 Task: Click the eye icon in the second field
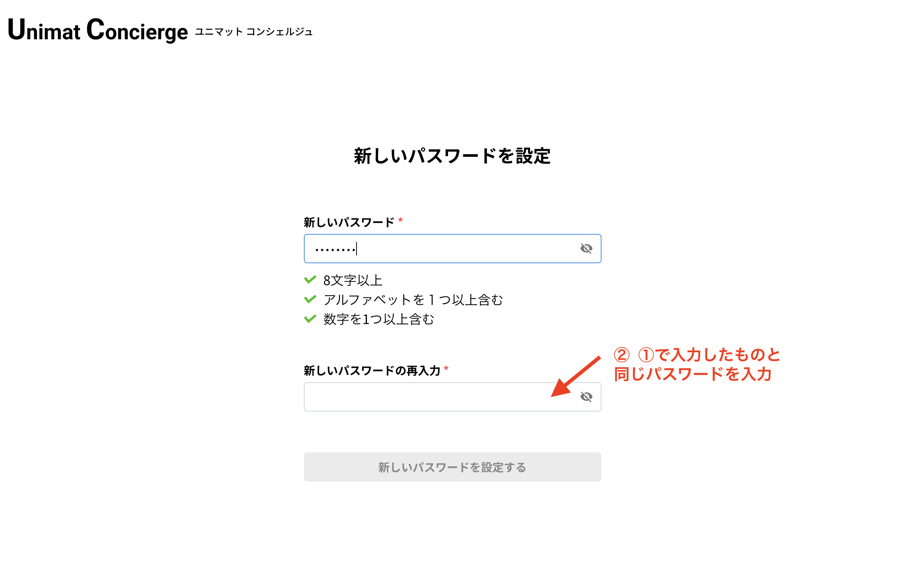(586, 397)
